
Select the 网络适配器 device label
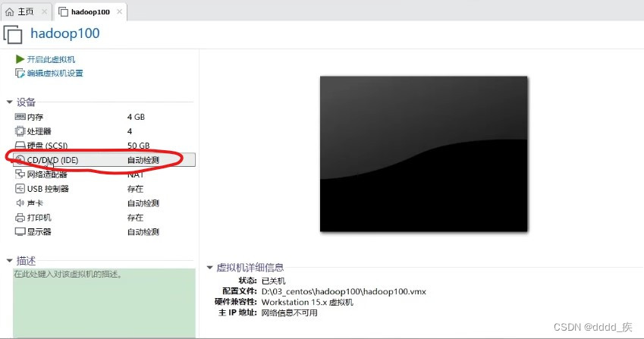point(47,174)
